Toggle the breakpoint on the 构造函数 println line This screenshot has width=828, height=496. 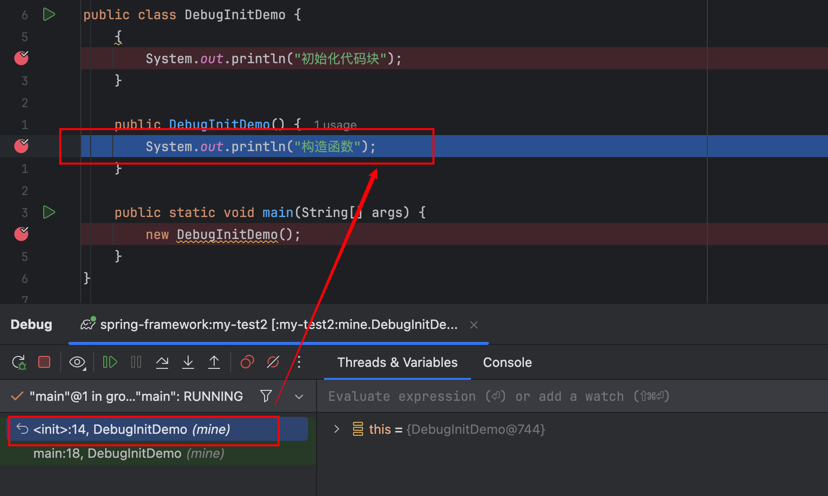pos(21,146)
